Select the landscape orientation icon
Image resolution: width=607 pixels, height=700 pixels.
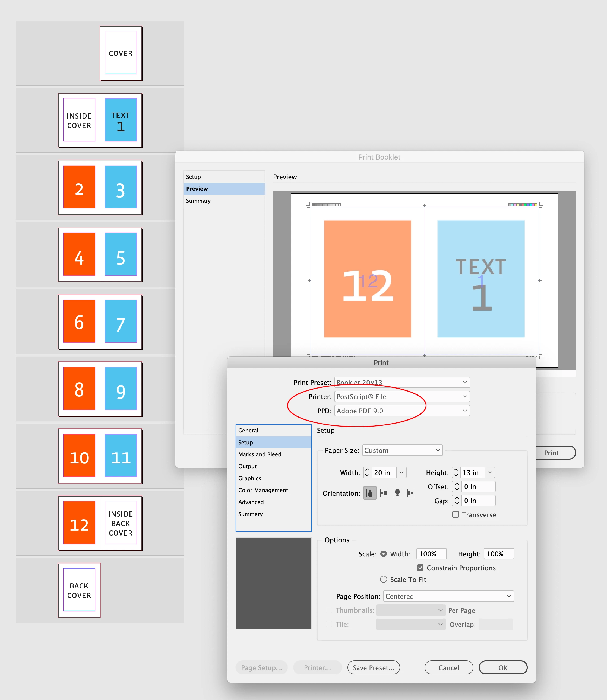(383, 493)
